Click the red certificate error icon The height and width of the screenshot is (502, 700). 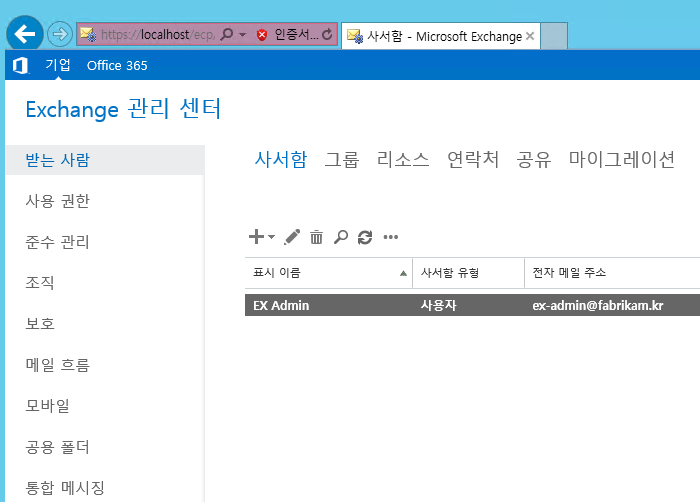click(x=262, y=35)
